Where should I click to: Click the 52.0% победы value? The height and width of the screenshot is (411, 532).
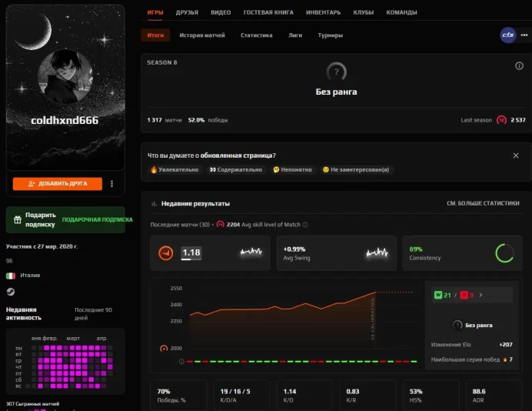[x=208, y=120]
